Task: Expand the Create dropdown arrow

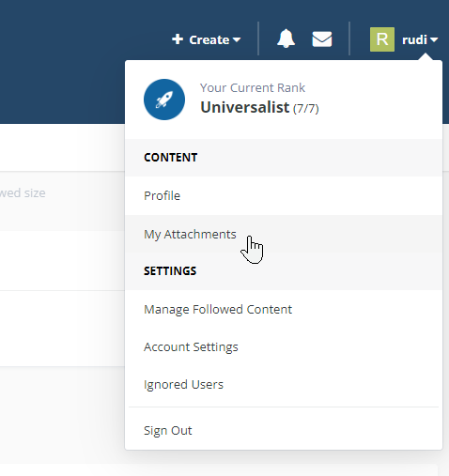Action: [x=237, y=39]
